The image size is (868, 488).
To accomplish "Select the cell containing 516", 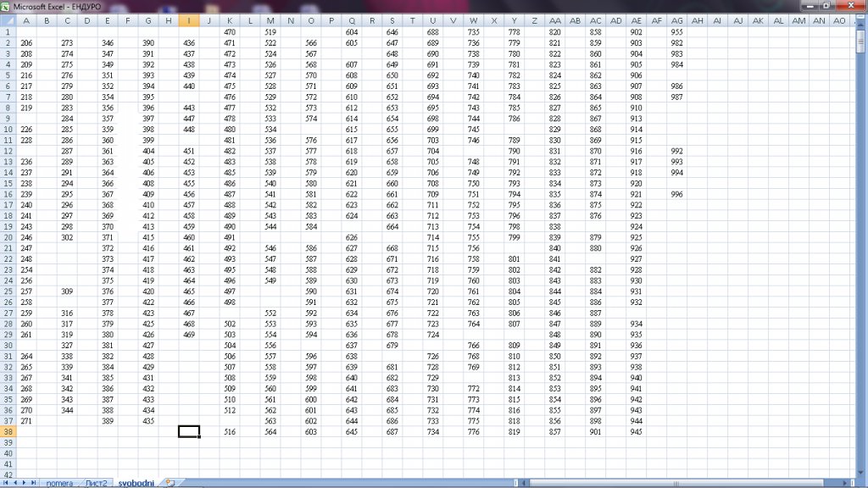I will coord(229,431).
